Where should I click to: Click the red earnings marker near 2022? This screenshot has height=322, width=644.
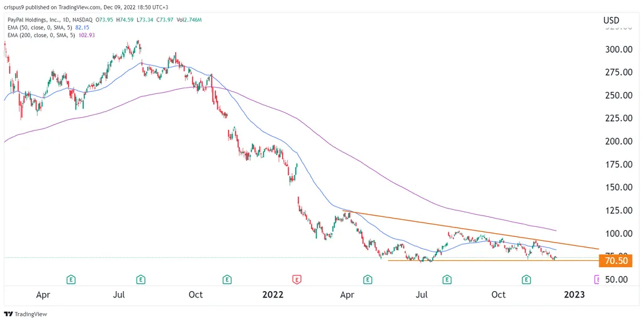[x=297, y=279]
